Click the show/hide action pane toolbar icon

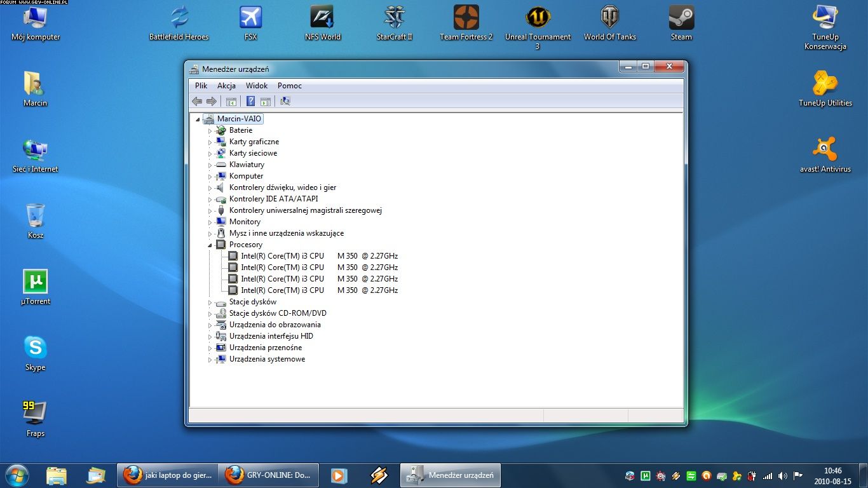[x=266, y=101]
